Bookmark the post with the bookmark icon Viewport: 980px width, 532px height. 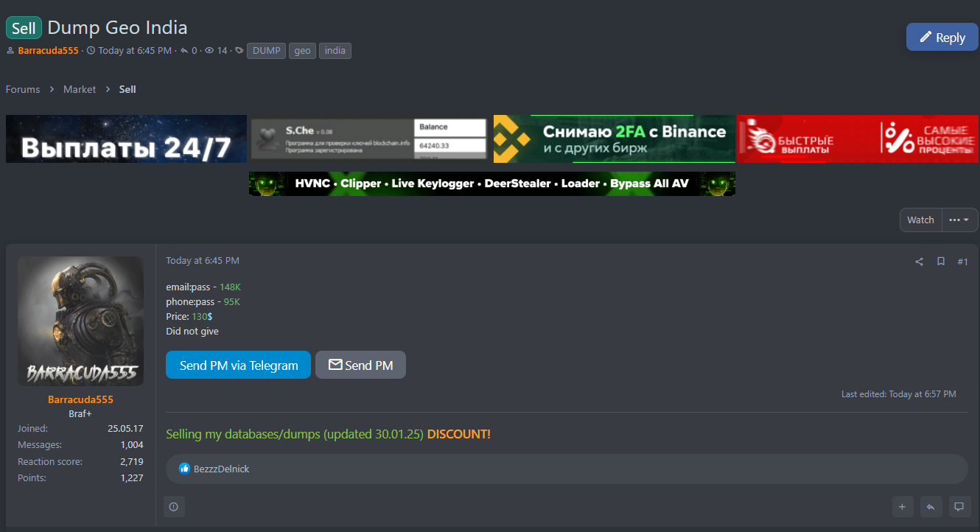pyautogui.click(x=941, y=262)
